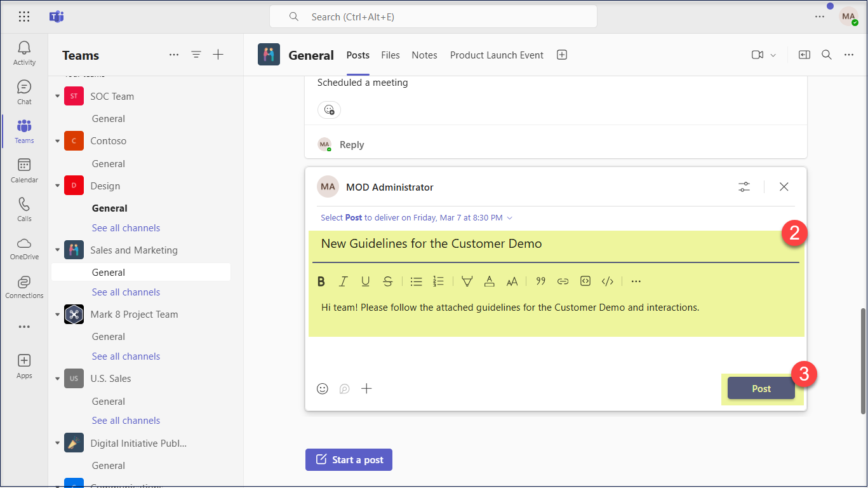Open Calendar in the left rail
Viewport: 868px width, 488px height.
tap(24, 171)
